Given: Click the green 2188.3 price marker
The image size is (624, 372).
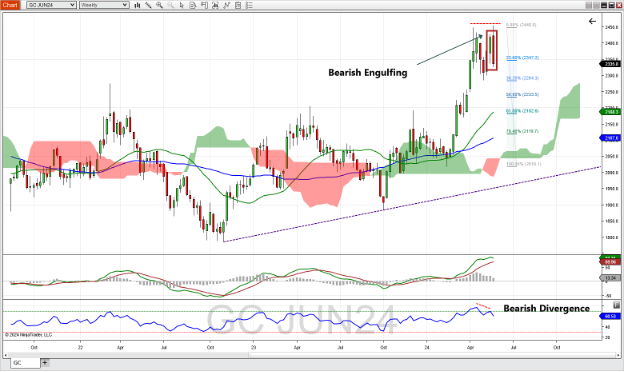Looking at the screenshot, I should coord(611,112).
